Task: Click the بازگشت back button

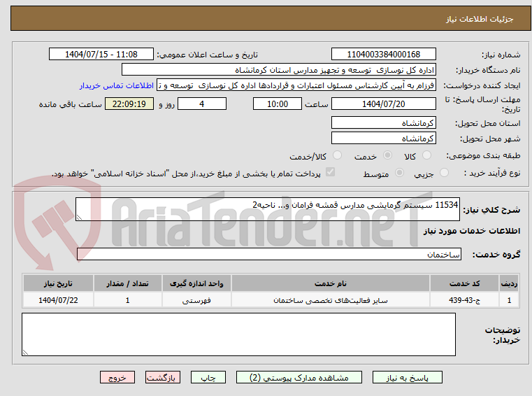Action: (162, 377)
